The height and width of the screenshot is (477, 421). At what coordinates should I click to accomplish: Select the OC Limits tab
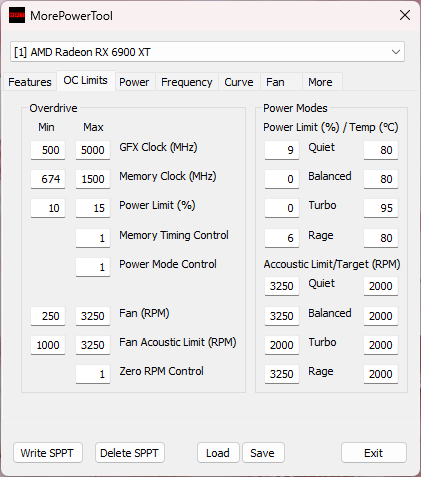coord(86,80)
